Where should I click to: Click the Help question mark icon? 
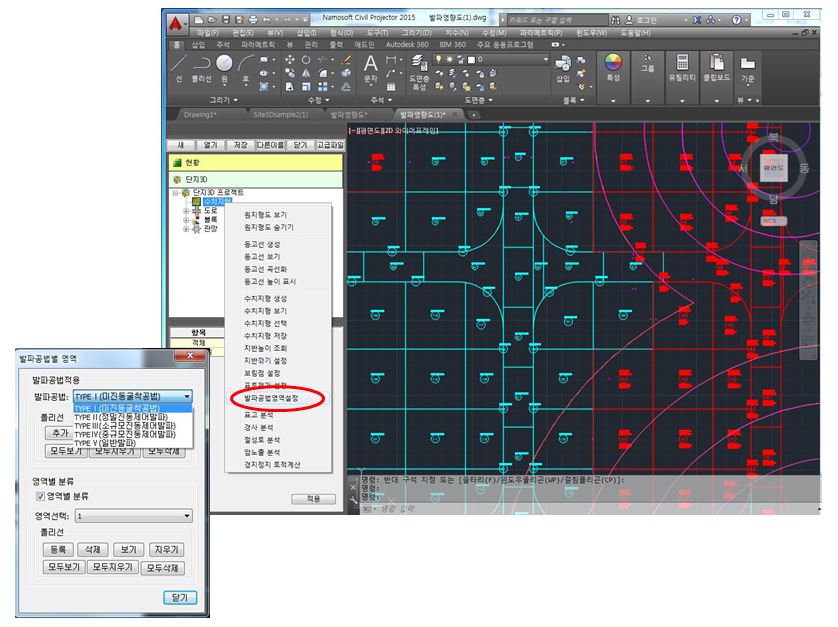736,20
